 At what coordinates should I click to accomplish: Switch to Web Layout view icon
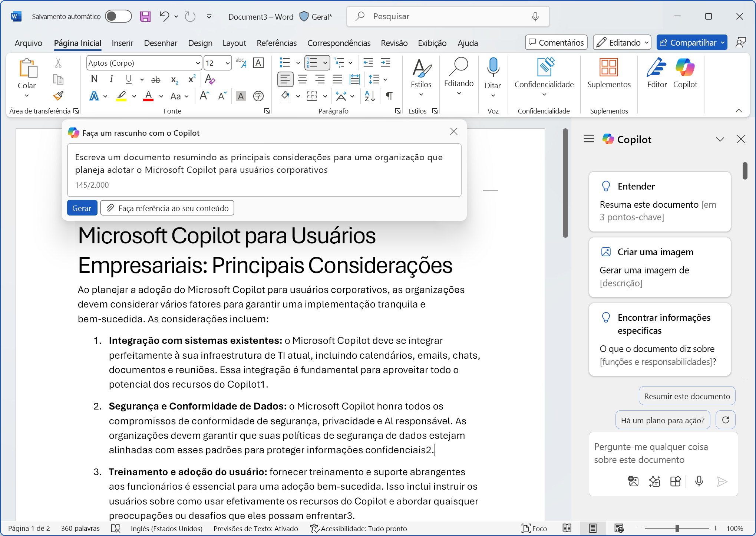coord(619,528)
